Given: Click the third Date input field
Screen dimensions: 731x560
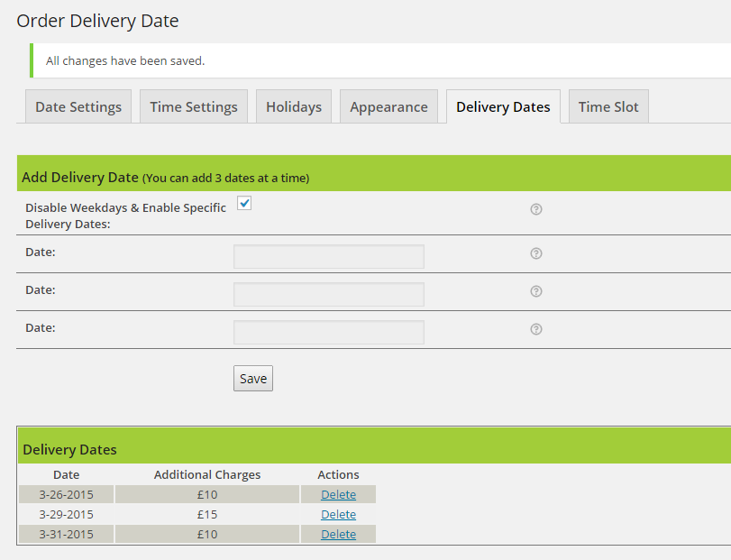Looking at the screenshot, I should pos(328,331).
